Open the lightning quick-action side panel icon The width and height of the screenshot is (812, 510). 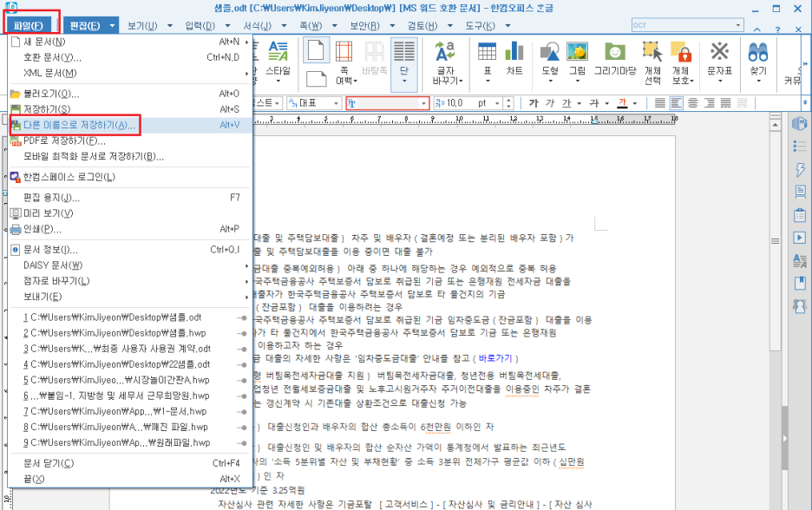click(800, 169)
